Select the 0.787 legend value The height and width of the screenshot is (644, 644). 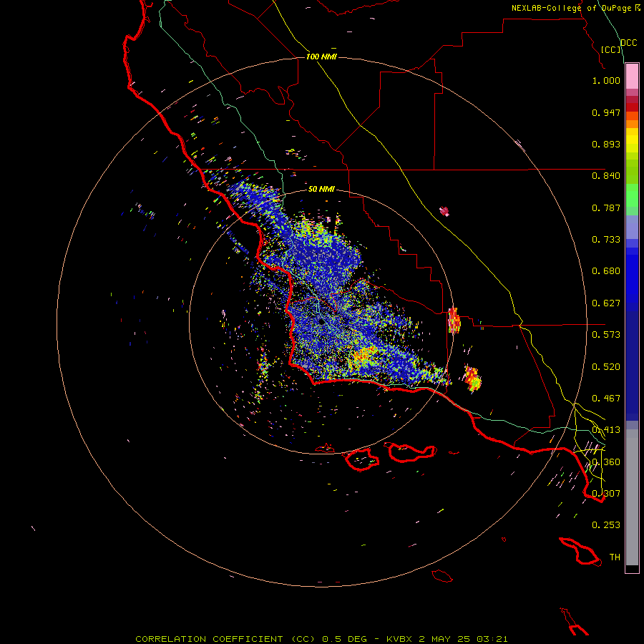coord(606,208)
